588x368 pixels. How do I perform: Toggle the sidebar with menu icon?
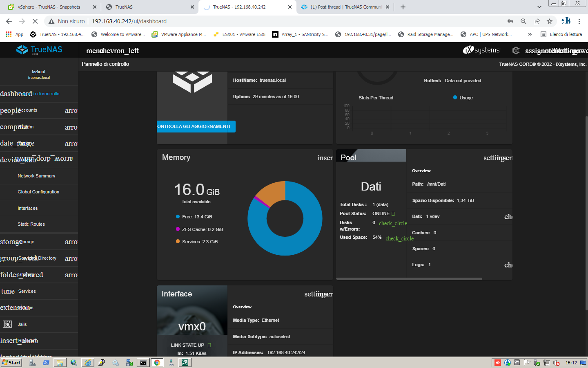[x=94, y=51]
